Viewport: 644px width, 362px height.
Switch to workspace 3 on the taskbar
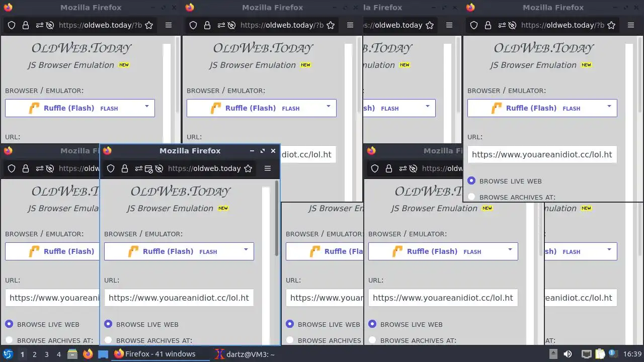point(46,354)
